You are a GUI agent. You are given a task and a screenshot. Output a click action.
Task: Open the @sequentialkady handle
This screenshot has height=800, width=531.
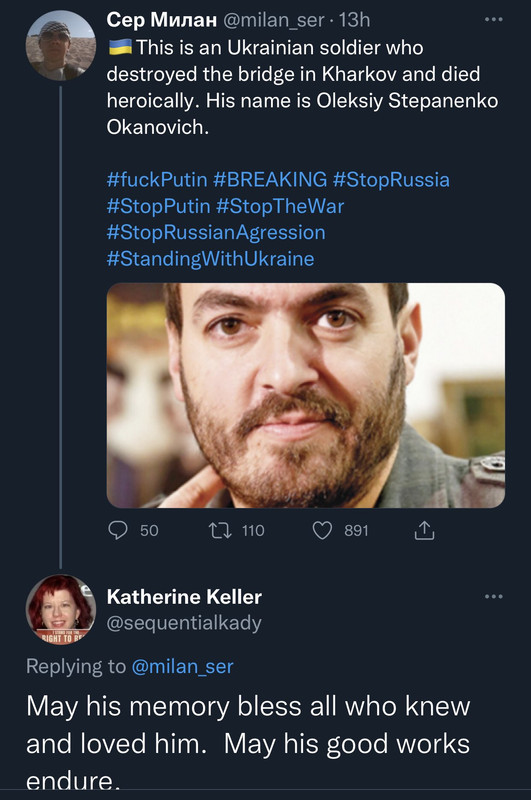click(x=184, y=622)
